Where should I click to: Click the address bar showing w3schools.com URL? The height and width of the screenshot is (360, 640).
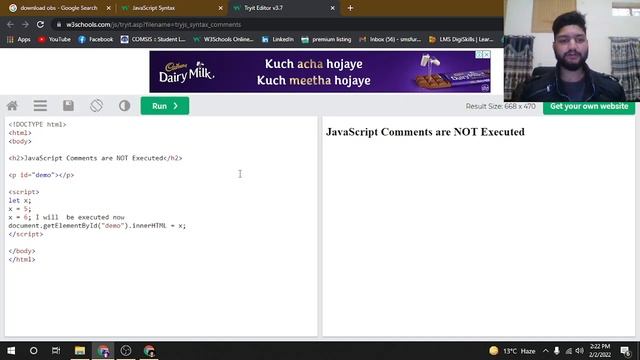coord(278,24)
